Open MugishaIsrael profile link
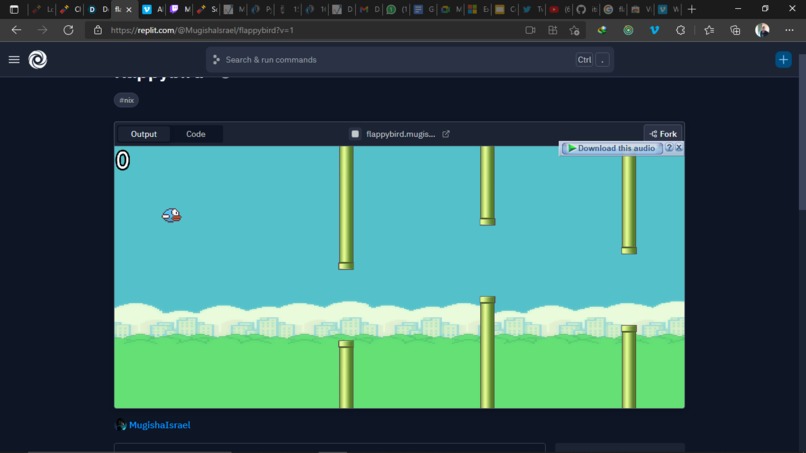The width and height of the screenshot is (806, 453). [x=159, y=425]
